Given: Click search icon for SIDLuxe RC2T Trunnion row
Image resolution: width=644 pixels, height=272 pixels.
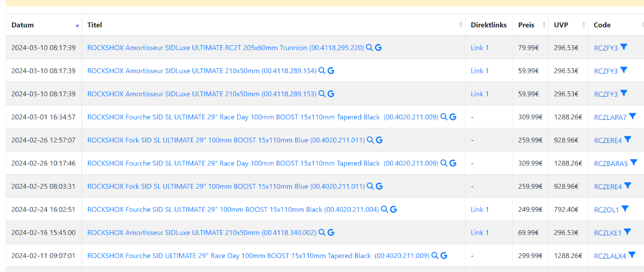Looking at the screenshot, I should [369, 48].
